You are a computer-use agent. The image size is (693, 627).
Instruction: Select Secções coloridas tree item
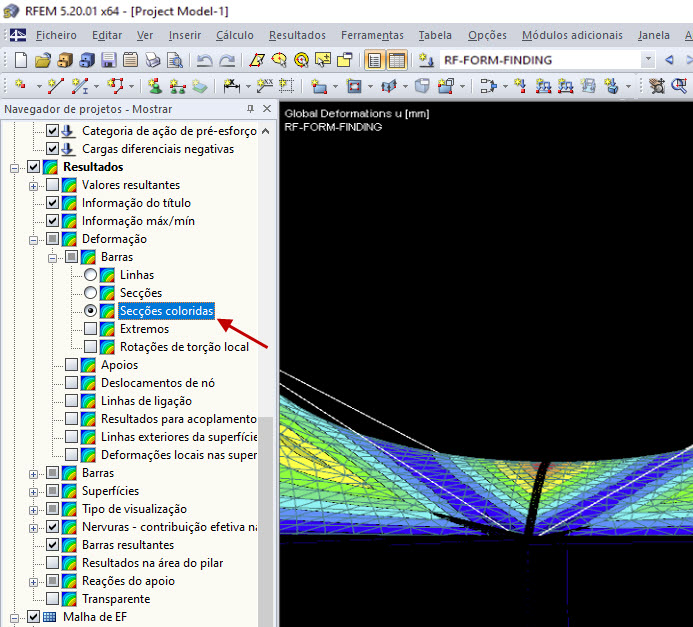coord(166,311)
